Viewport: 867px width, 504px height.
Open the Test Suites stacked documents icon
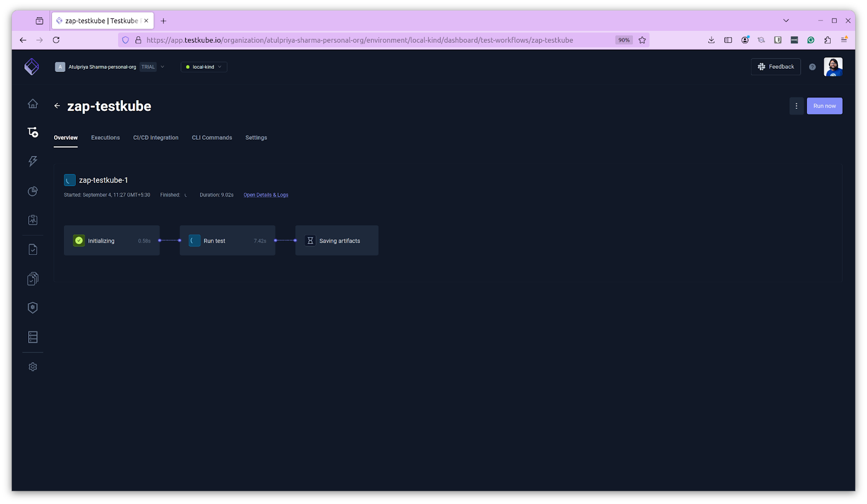[33, 279]
